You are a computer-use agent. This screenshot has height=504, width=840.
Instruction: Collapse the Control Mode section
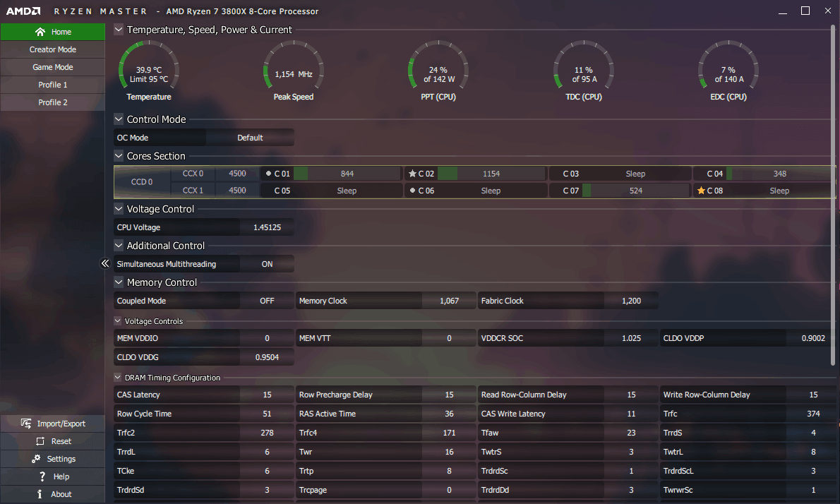coord(119,119)
